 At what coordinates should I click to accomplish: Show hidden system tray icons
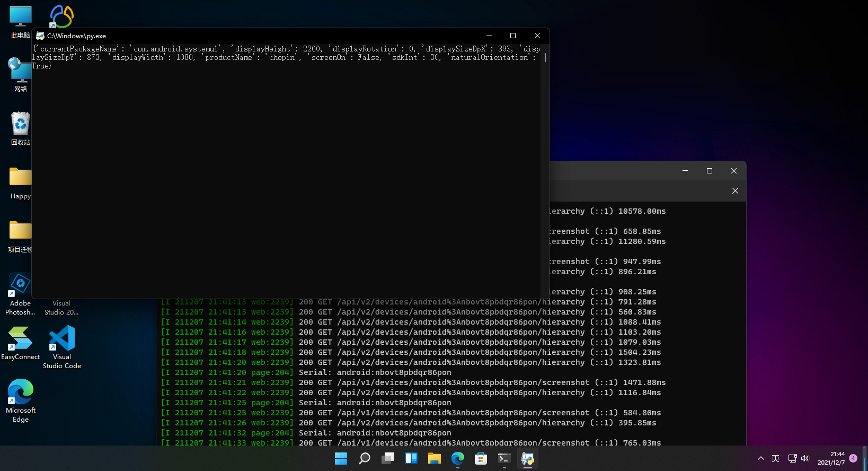click(x=761, y=458)
